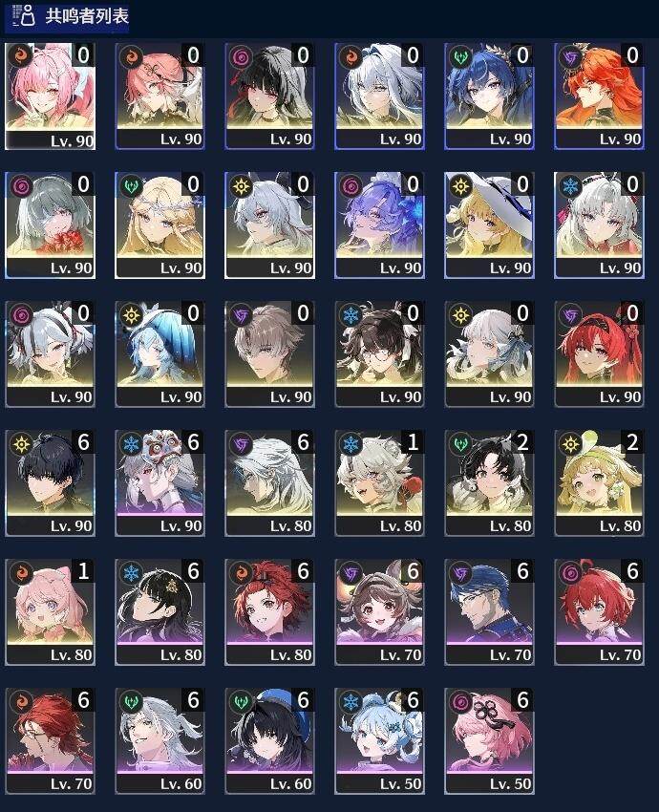Click electro icon on brown-haired girl Lv. 70

coord(351,573)
